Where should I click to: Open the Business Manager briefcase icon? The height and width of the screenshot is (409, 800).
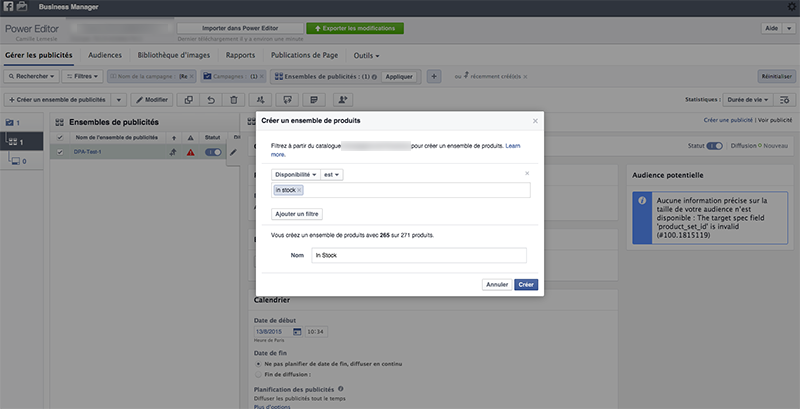tap(22, 7)
